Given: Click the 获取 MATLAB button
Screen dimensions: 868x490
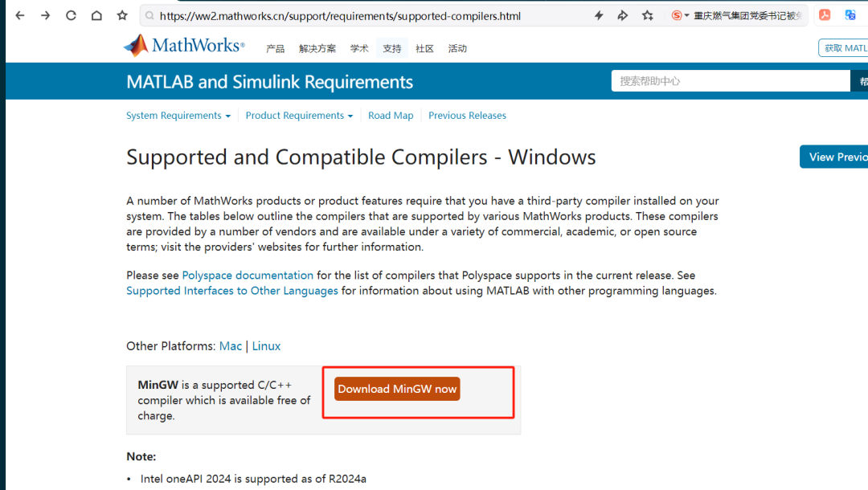Looking at the screenshot, I should click(843, 48).
